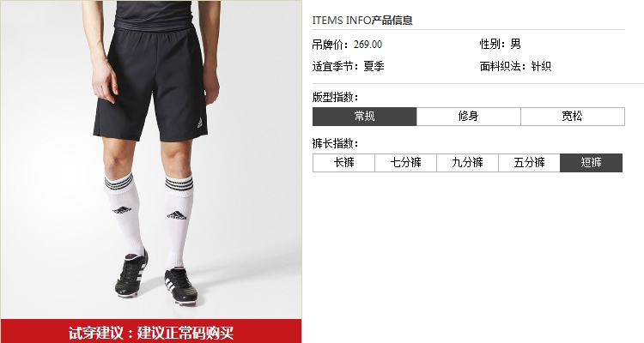Screen dimensions: 644x343
Task: Click the 面料织法：针织 label
Action: 515,66
